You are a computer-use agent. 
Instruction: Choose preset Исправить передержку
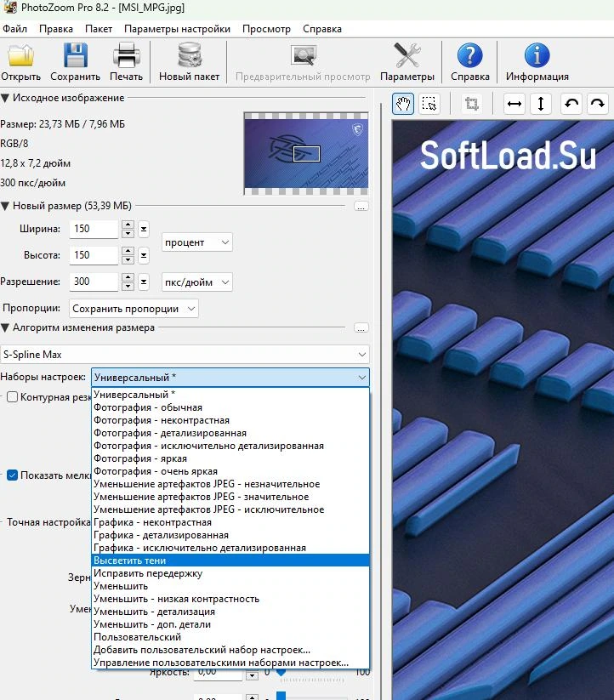[230, 573]
